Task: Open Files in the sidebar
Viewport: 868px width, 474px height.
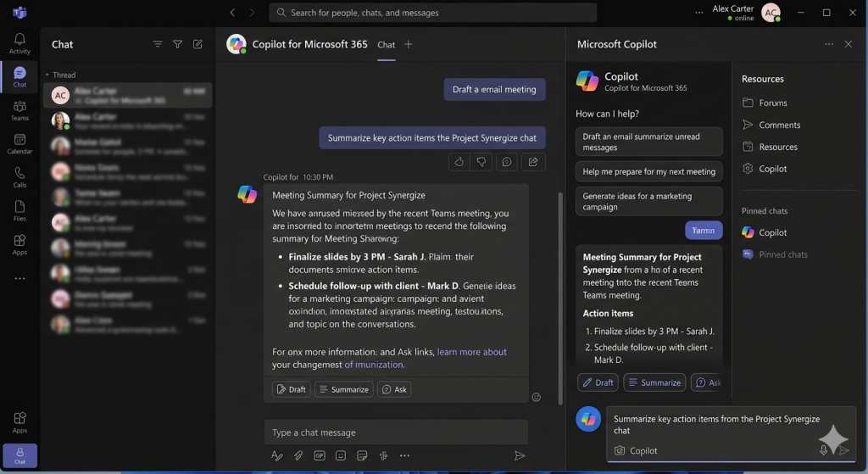Action: [x=19, y=211]
